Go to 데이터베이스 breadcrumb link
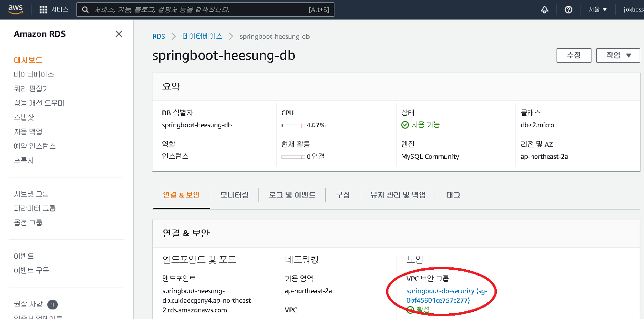The height and width of the screenshot is (319, 644). 203,36
